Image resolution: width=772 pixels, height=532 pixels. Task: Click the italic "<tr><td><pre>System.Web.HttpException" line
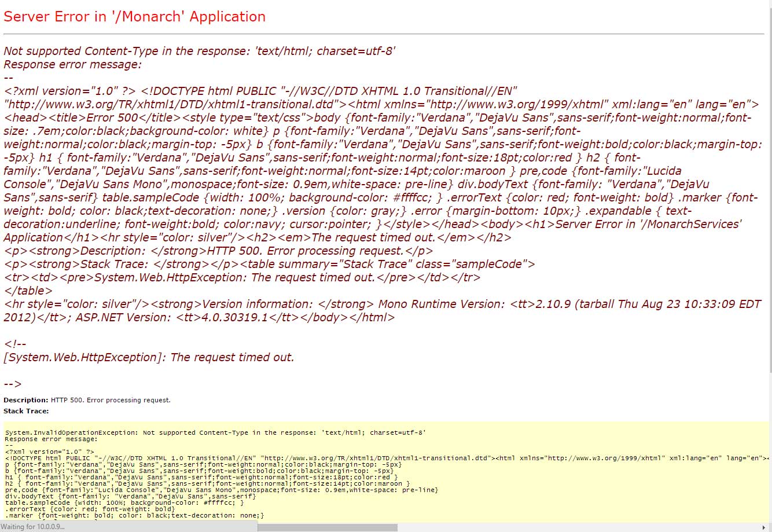[x=242, y=277]
